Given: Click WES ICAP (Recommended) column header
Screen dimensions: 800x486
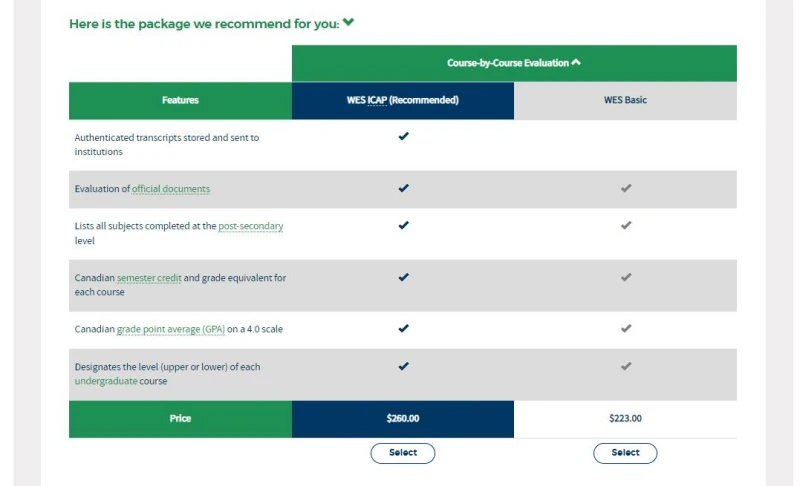Looking at the screenshot, I should [403, 100].
